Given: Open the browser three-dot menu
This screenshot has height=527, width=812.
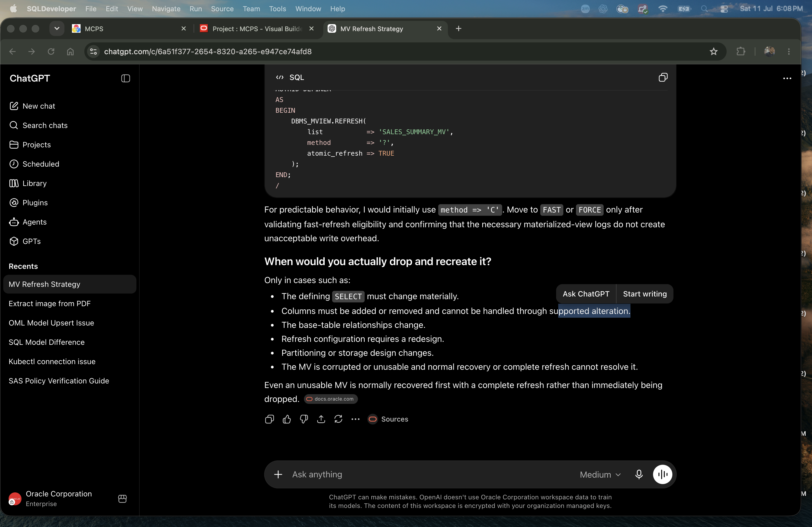Looking at the screenshot, I should [789, 52].
